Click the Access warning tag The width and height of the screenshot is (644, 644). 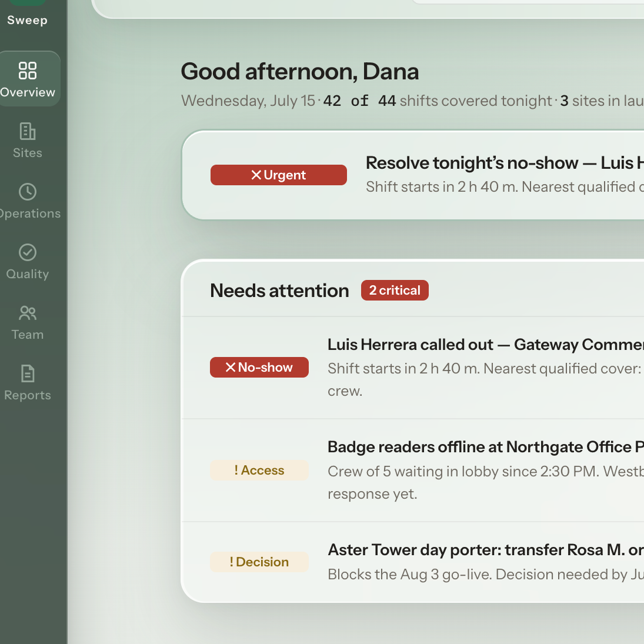coord(259,471)
